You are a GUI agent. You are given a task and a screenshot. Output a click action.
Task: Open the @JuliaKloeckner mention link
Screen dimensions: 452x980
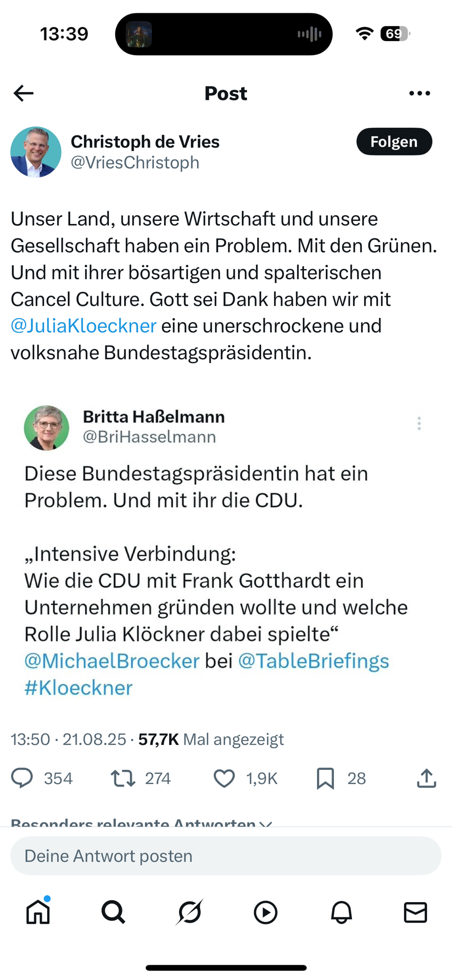point(84,326)
